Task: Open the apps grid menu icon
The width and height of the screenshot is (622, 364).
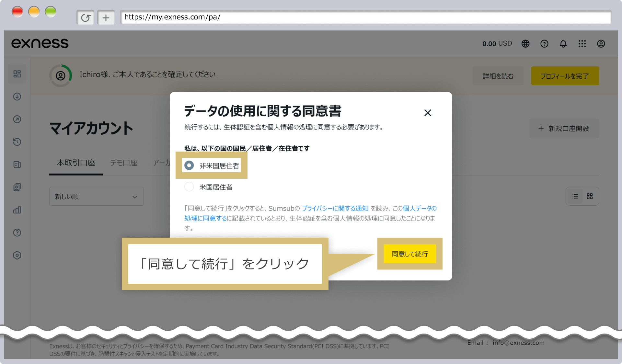Action: [x=582, y=44]
